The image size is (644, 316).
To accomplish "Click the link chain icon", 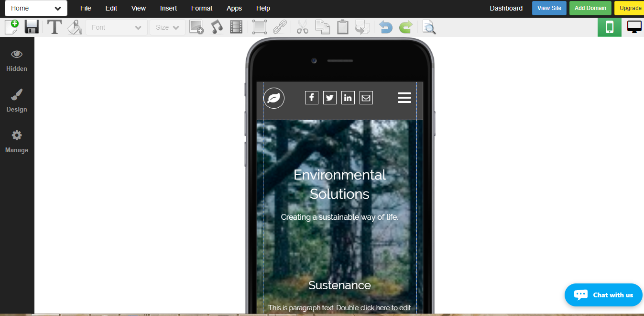I will (x=280, y=27).
